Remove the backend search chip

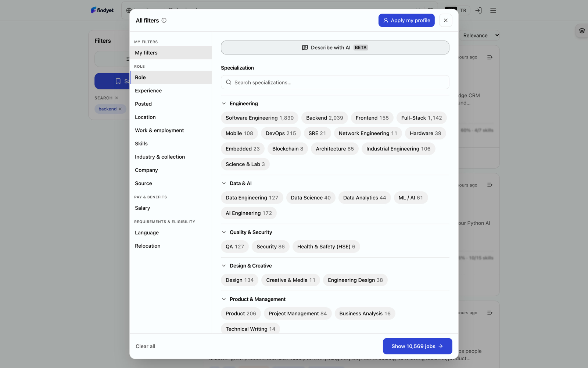120,109
